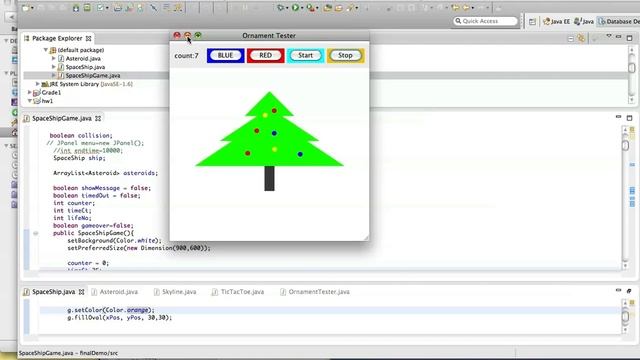Collapse the hw1 project
640x360 pixels.
tap(29, 101)
